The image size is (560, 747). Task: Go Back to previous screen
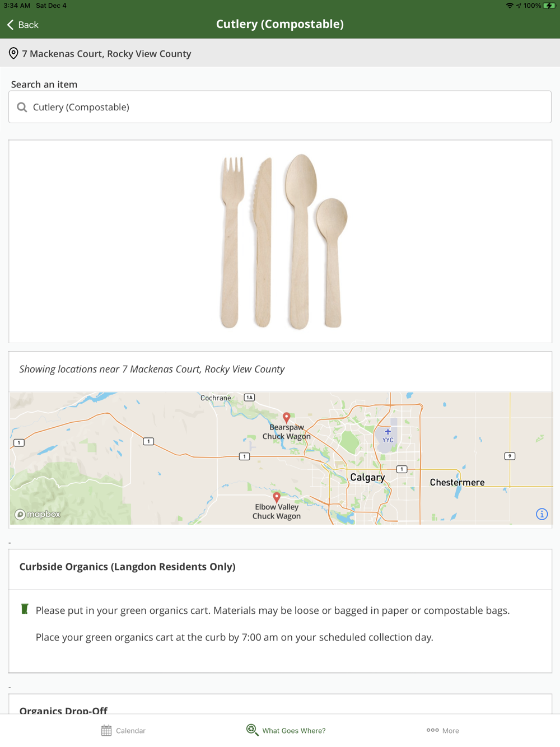(x=23, y=25)
